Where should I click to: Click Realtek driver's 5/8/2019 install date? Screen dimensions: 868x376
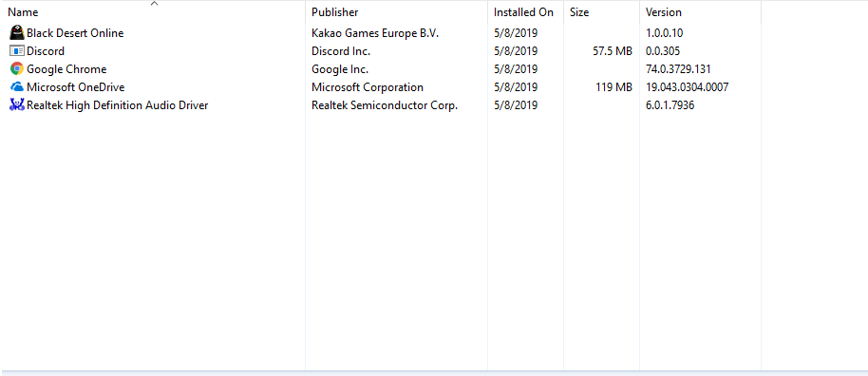coord(516,105)
